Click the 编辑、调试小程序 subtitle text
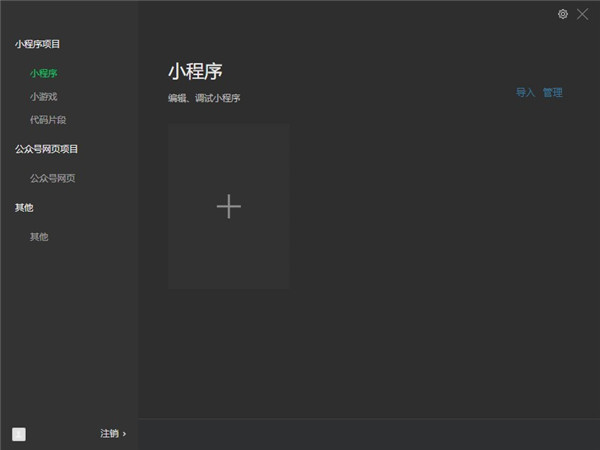600x450 pixels. 204,98
